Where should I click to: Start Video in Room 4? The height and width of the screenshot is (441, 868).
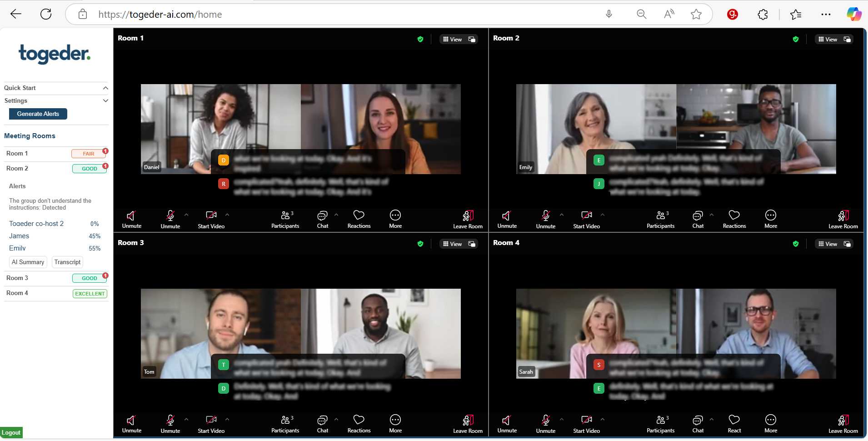coord(587,424)
